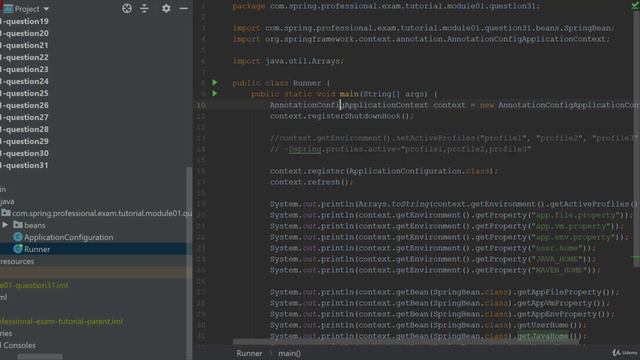Click the Runner class name in declaration
Image resolution: width=640 pixels, height=360 pixels.
pos(307,83)
